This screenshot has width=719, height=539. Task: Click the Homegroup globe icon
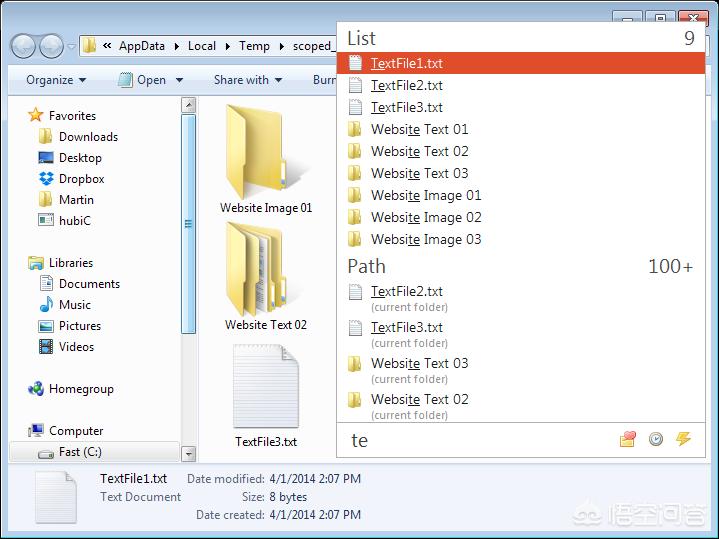pyautogui.click(x=36, y=389)
